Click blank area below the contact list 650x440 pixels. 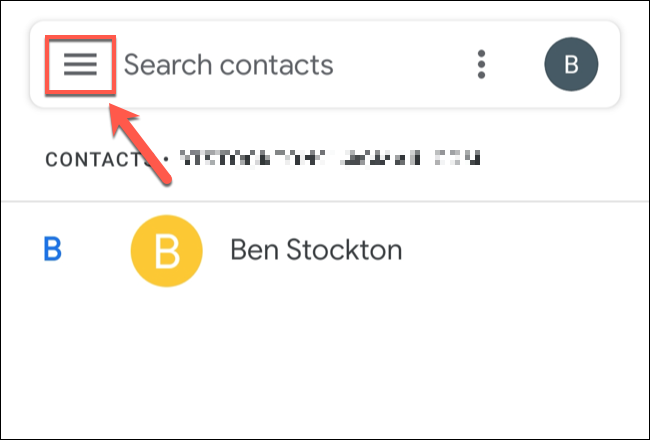coord(325,370)
